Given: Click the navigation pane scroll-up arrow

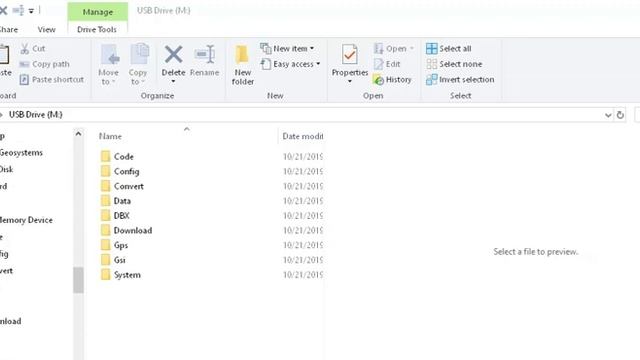Looking at the screenshot, I should click(78, 134).
